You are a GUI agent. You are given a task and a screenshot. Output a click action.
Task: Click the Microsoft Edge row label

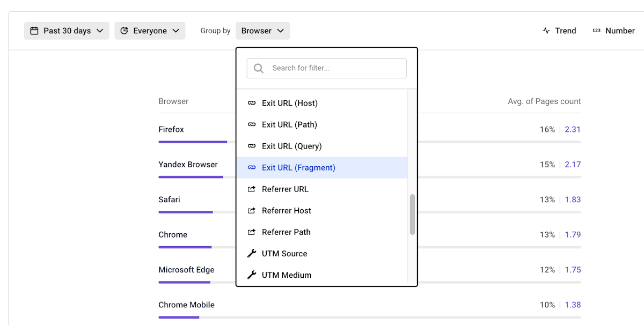click(x=186, y=270)
